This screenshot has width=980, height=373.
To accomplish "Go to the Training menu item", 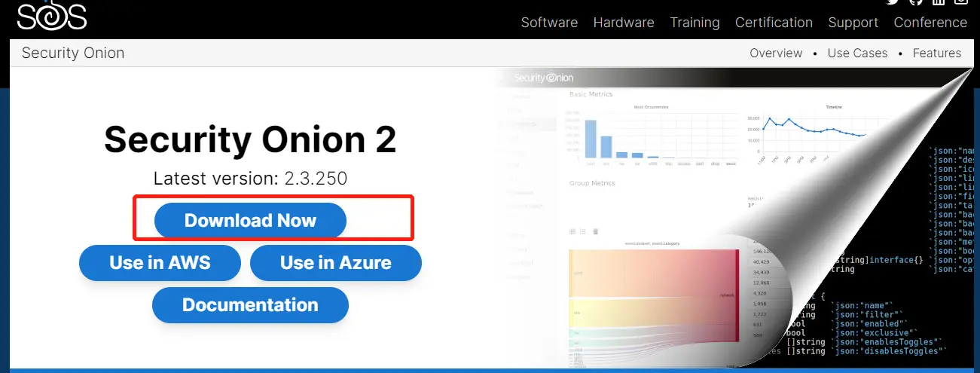I will (x=695, y=23).
